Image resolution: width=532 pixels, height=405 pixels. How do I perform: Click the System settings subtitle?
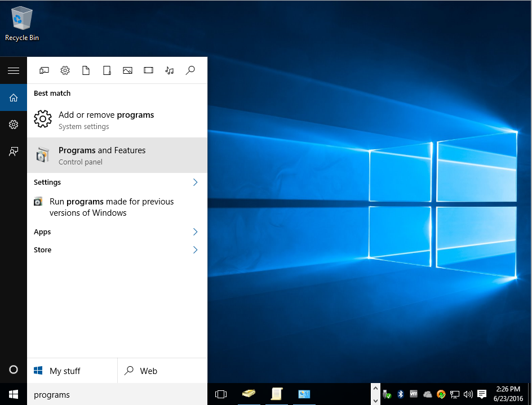(x=84, y=127)
